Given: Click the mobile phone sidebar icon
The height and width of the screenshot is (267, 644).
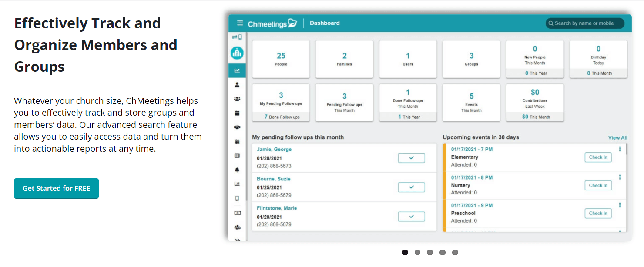Looking at the screenshot, I should 237,198.
